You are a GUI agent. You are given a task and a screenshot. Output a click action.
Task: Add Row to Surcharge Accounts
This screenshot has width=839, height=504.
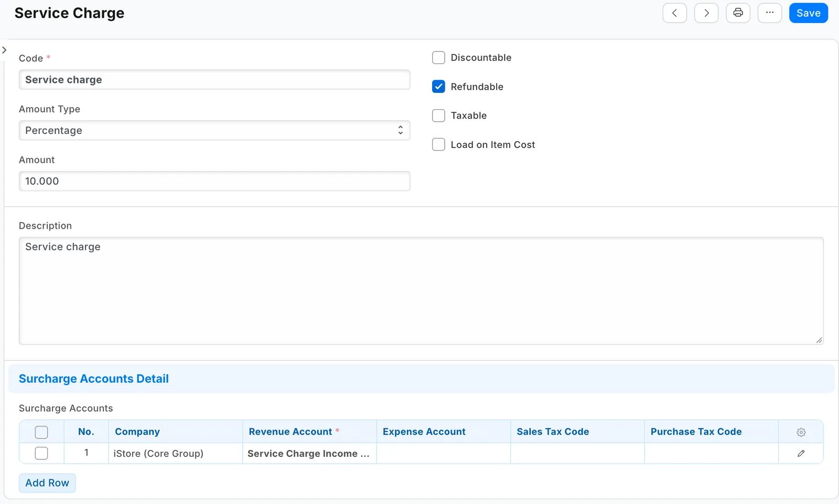[x=47, y=483]
